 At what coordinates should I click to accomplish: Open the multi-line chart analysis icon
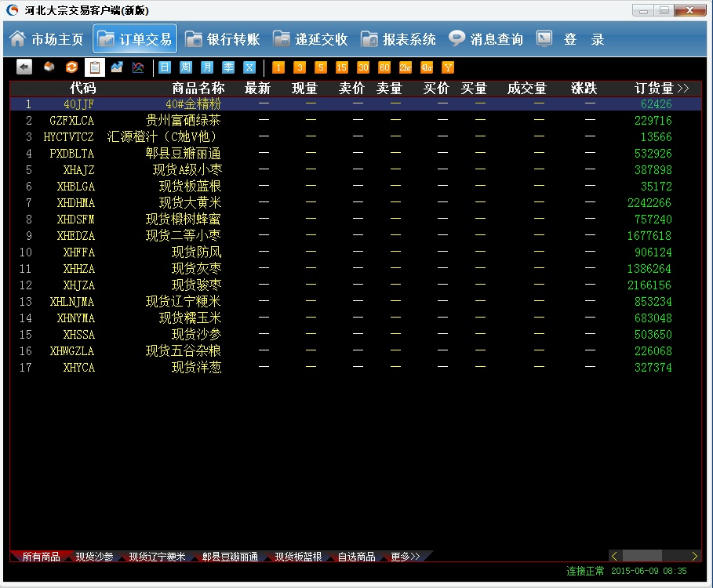[138, 67]
